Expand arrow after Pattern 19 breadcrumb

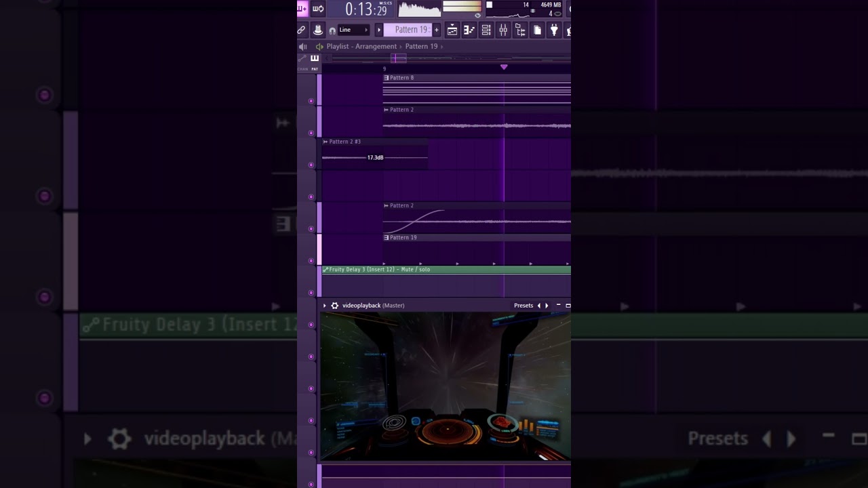click(441, 47)
